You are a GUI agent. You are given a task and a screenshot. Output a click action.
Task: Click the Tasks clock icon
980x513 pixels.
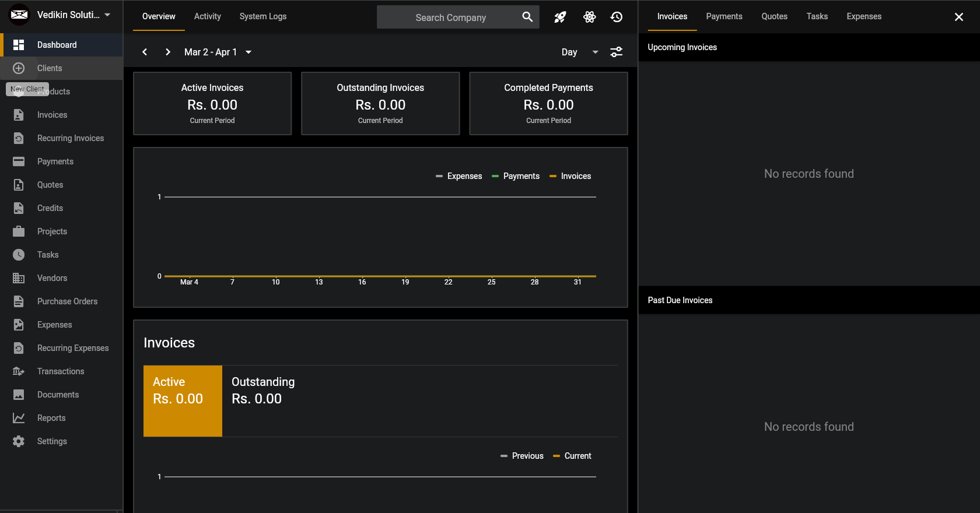tap(19, 255)
